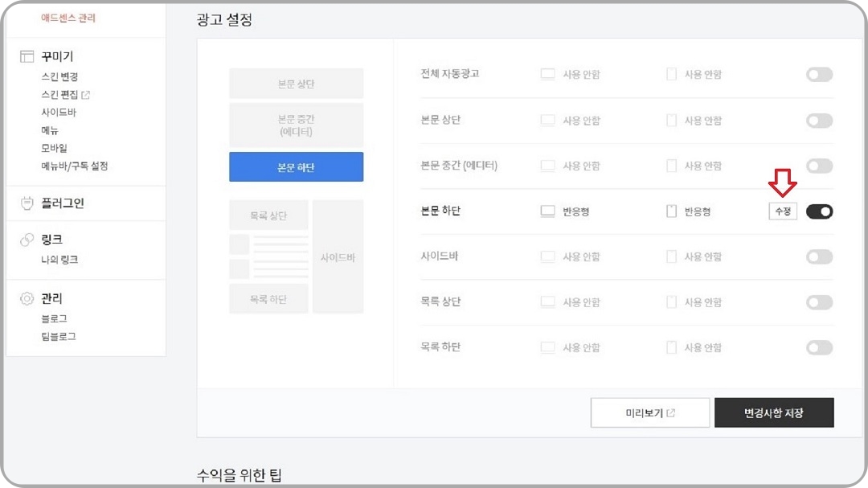Click desktop monitor icon in 사이드바 row
Viewport: 868px width, 488px height.
[547, 256]
